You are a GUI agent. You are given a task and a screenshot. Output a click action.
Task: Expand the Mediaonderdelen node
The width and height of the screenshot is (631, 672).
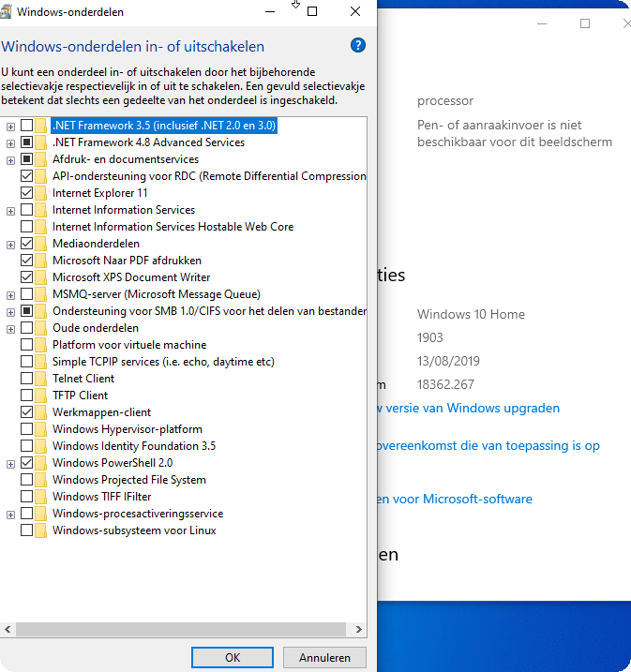(x=10, y=244)
